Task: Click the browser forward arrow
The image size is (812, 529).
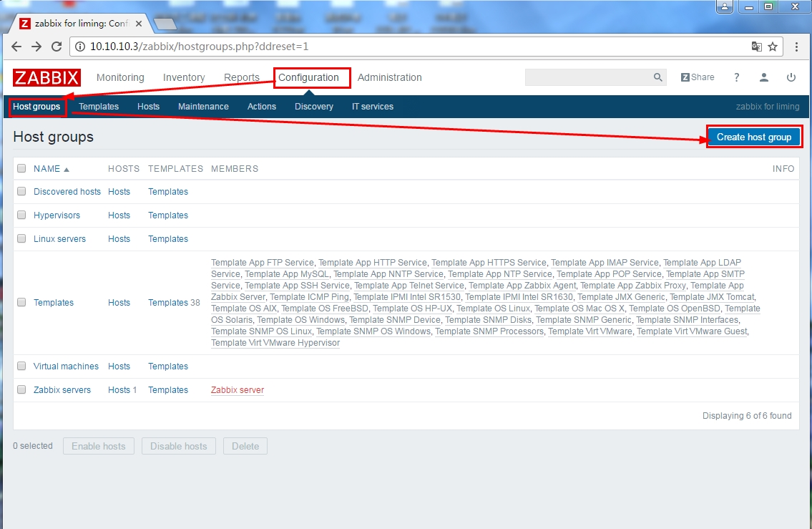Action: pyautogui.click(x=36, y=47)
